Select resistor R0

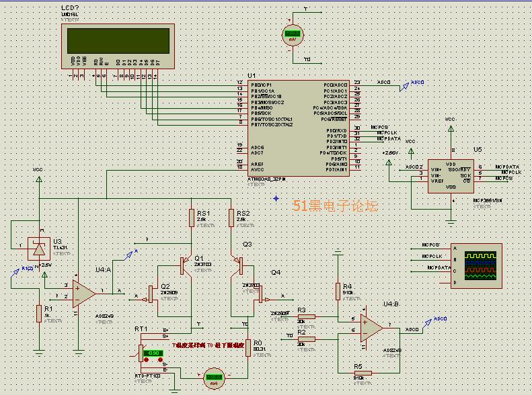pos(248,348)
